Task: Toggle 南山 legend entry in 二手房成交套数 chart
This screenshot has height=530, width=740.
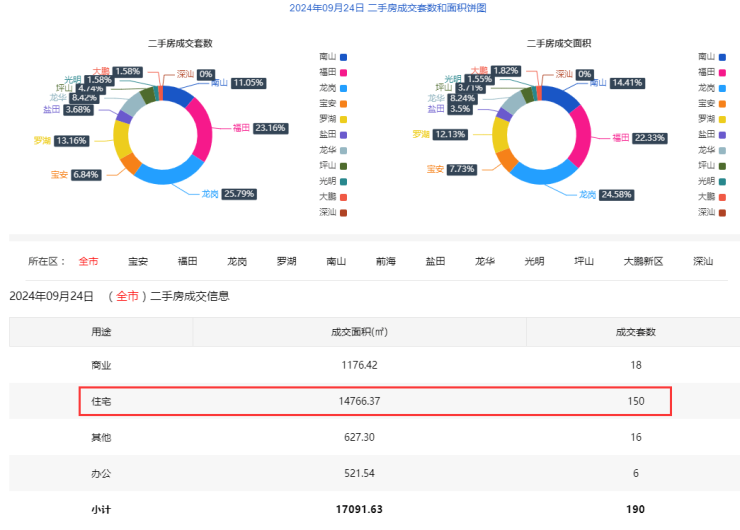Action: coord(333,57)
